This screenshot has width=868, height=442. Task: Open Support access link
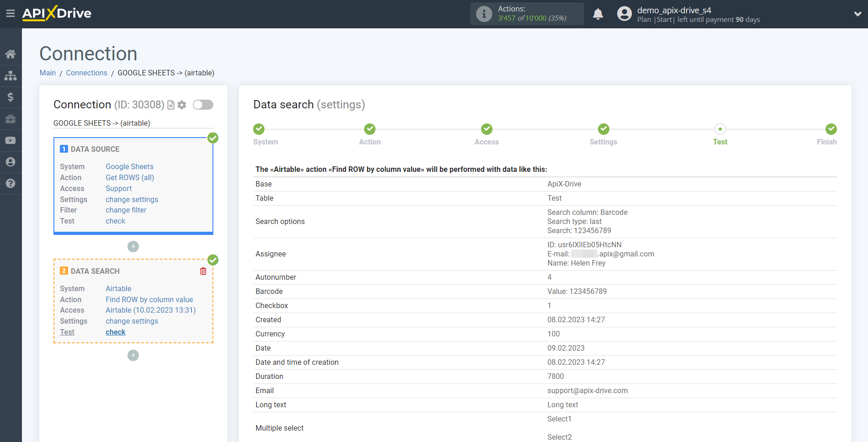[118, 188]
